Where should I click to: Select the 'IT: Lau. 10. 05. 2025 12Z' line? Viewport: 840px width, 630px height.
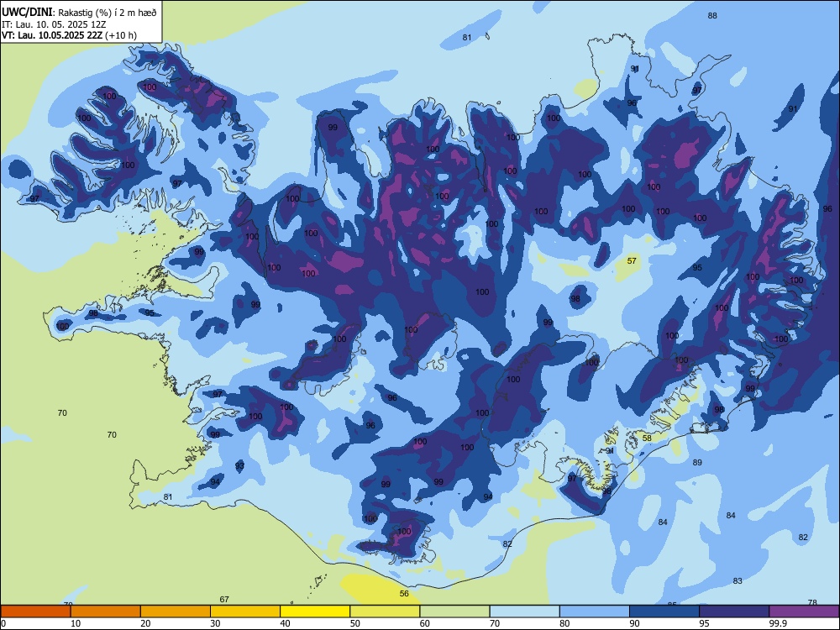click(54, 24)
